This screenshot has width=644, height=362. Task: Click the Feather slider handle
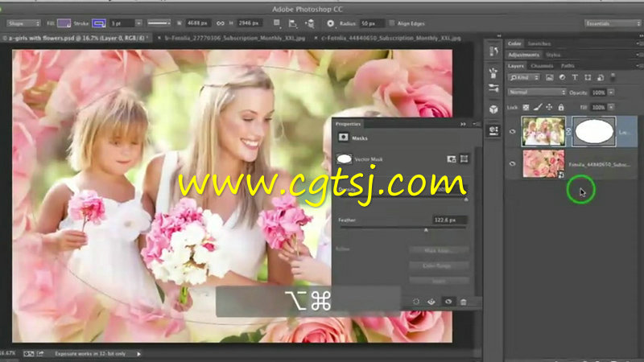pyautogui.click(x=426, y=230)
